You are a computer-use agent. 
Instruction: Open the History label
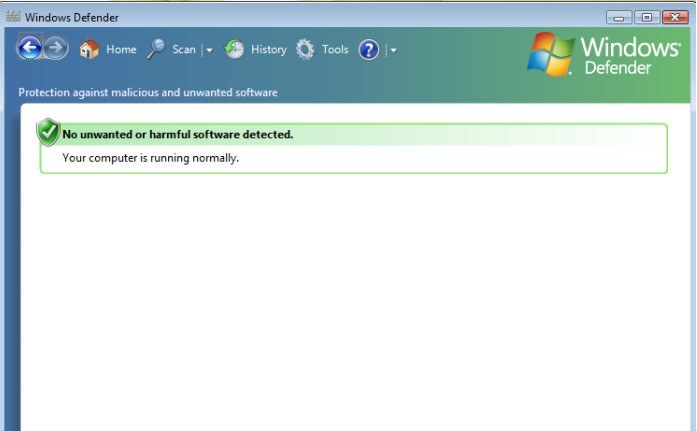268,49
